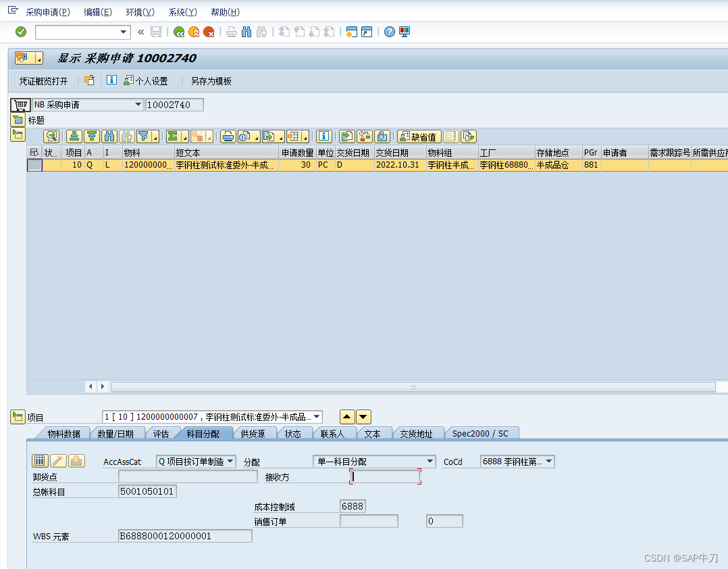
Task: Click the orange Exit icon
Action: pyautogui.click(x=194, y=32)
